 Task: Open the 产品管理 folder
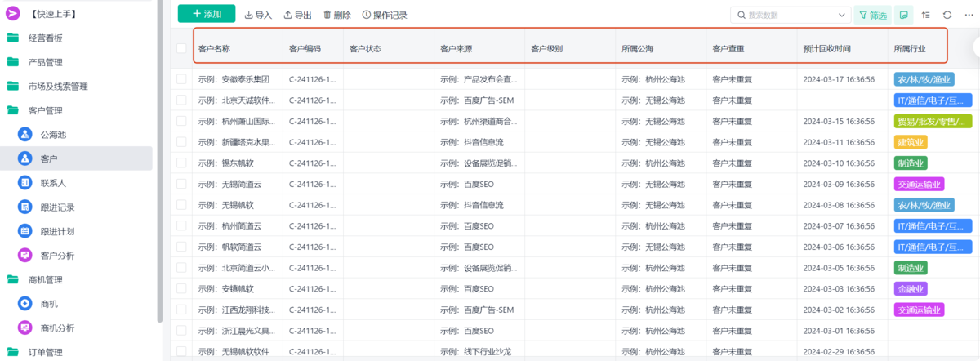(x=13, y=62)
